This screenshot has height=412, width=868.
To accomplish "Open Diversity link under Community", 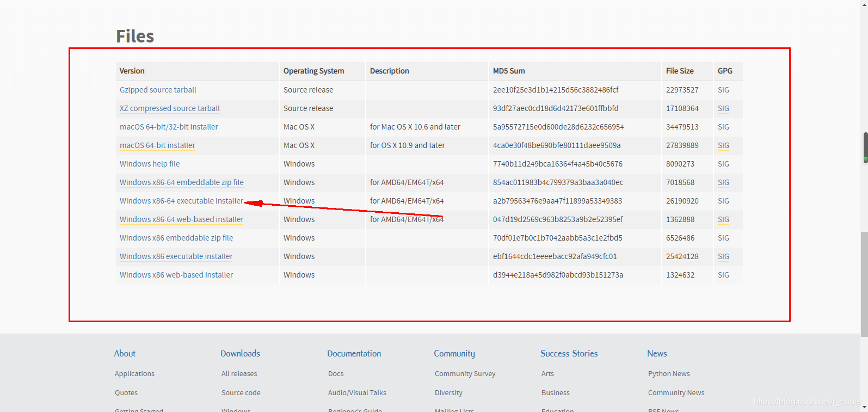I will point(448,392).
